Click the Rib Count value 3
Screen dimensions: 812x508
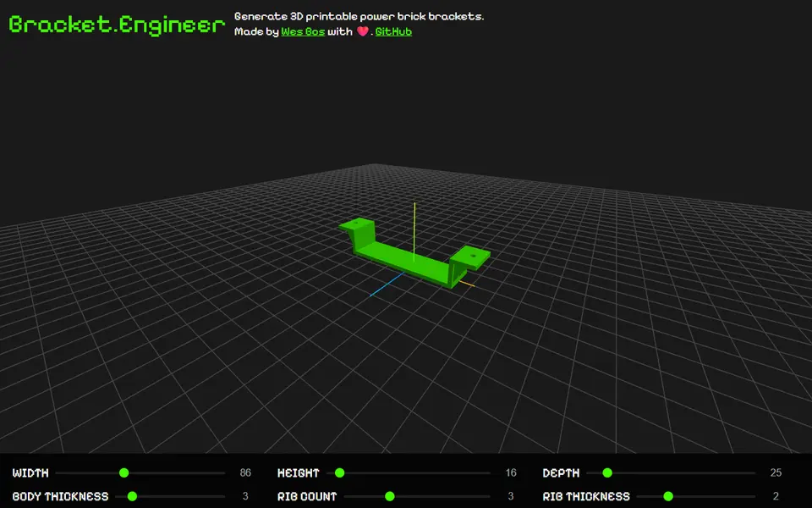511,497
